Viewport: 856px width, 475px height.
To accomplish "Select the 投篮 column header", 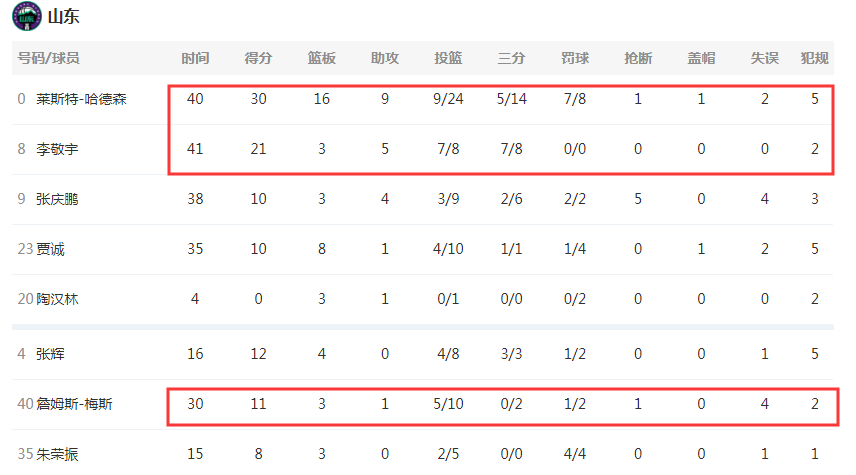I will (448, 58).
